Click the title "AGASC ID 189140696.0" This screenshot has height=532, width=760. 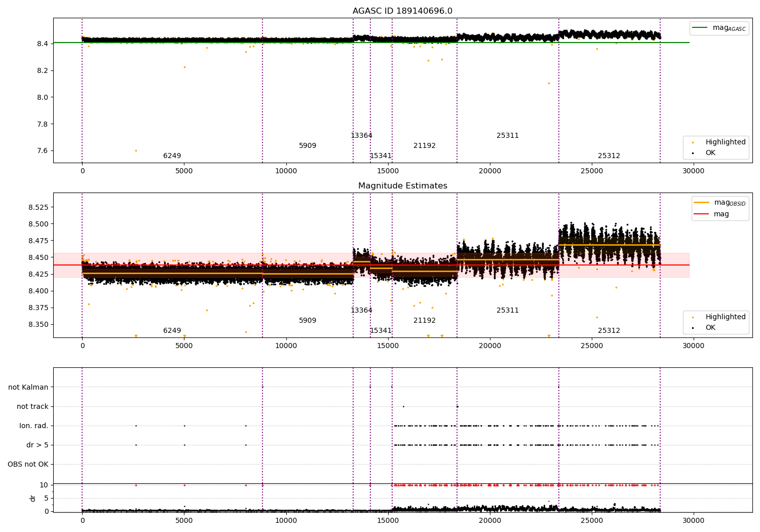(x=403, y=11)
